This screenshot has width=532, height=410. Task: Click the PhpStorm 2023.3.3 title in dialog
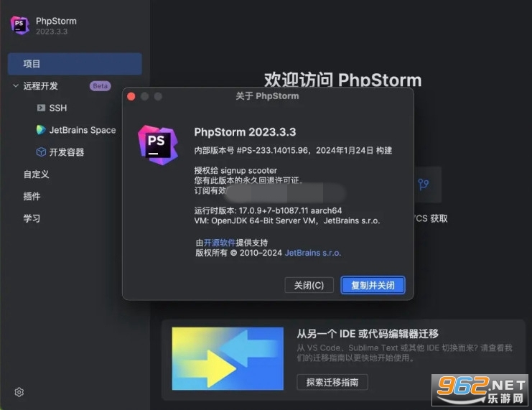[245, 131]
